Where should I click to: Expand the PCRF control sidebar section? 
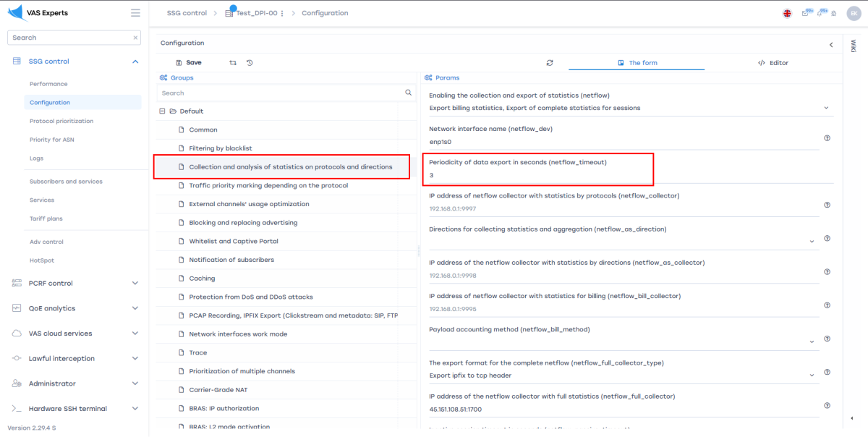pos(135,283)
